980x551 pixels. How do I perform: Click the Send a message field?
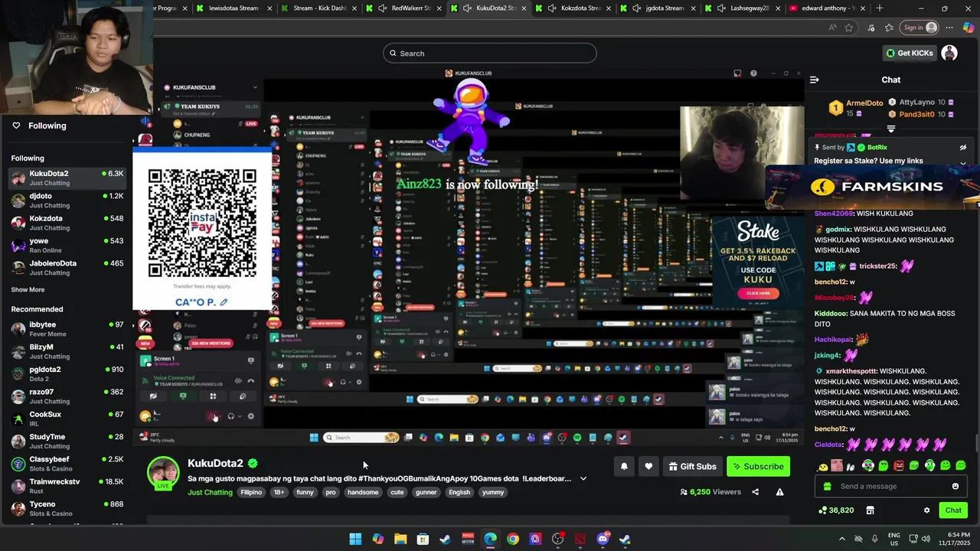pyautogui.click(x=891, y=486)
